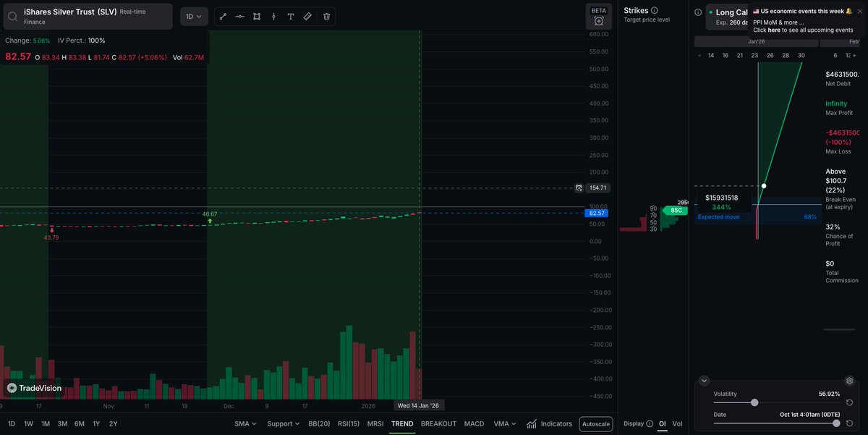
Task: Open the BETA price alert button
Action: [x=599, y=17]
